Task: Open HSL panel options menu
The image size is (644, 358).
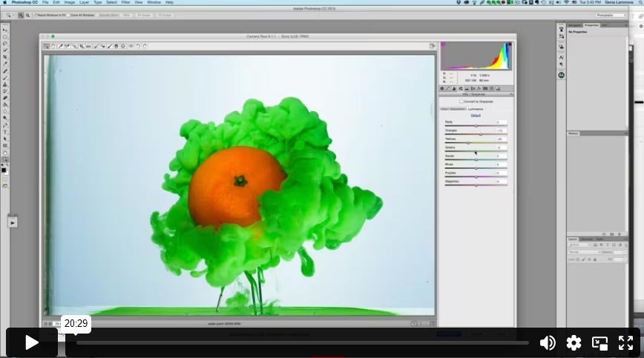Action: click(510, 95)
